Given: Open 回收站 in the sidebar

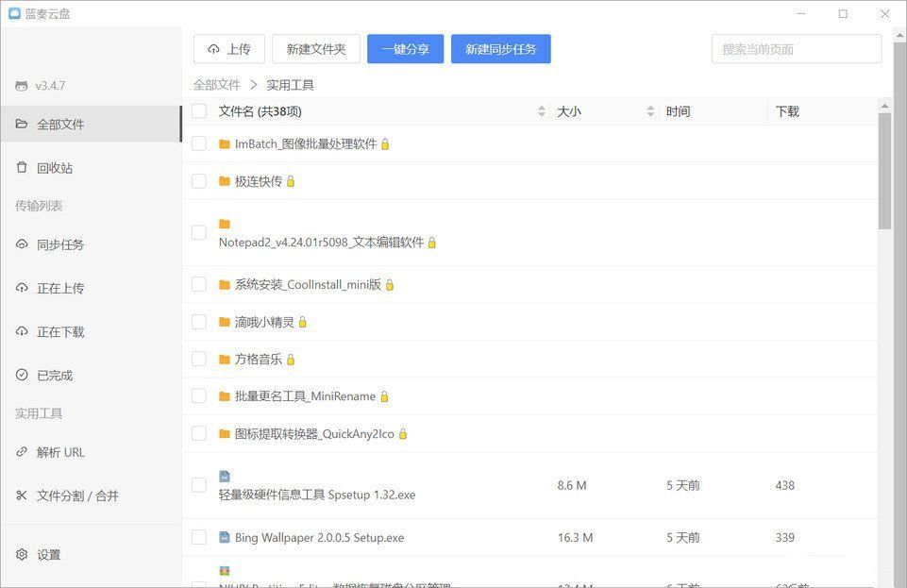Looking at the screenshot, I should (x=55, y=168).
